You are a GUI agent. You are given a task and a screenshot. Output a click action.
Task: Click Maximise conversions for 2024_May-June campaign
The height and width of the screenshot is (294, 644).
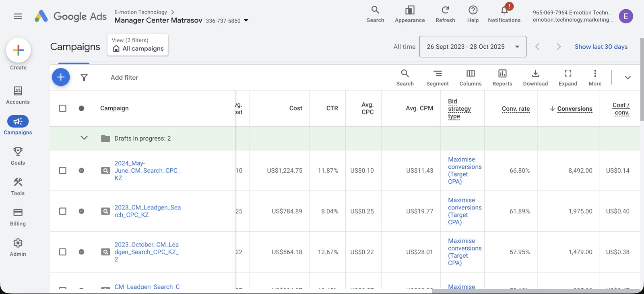click(464, 170)
